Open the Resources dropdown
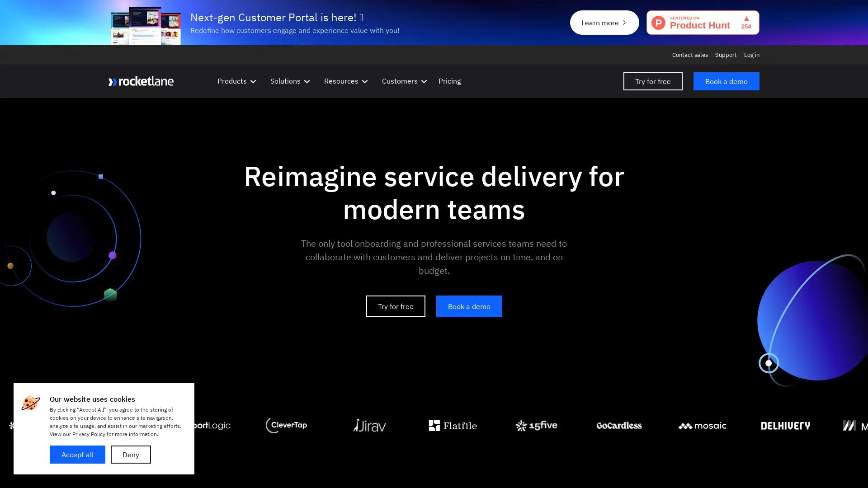 coord(345,81)
